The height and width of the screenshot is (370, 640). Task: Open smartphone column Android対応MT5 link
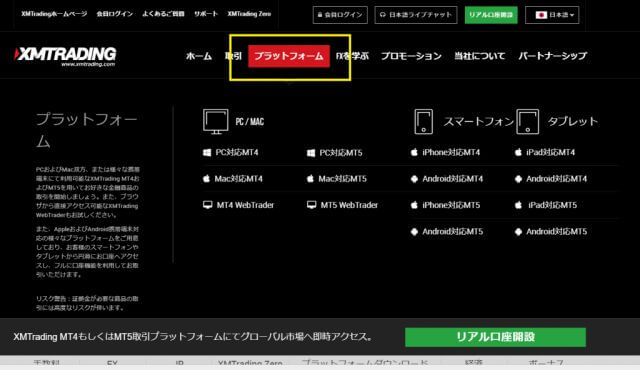click(453, 232)
